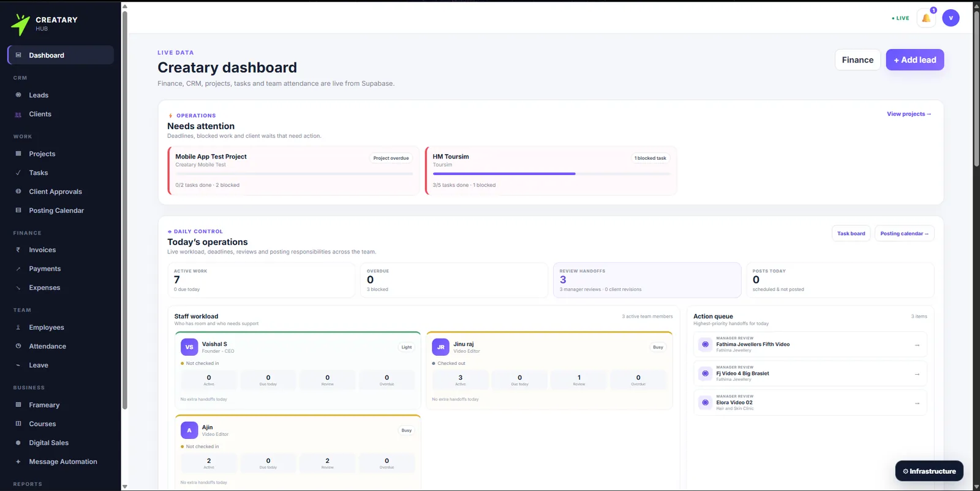The height and width of the screenshot is (491, 980).
Task: Click the Finance button
Action: [858, 60]
